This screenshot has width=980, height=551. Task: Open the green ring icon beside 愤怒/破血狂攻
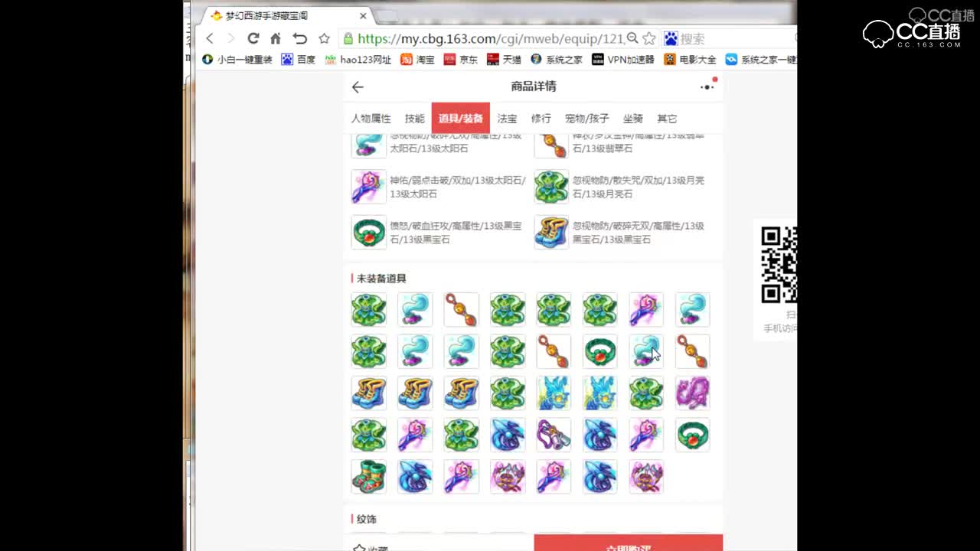[368, 232]
